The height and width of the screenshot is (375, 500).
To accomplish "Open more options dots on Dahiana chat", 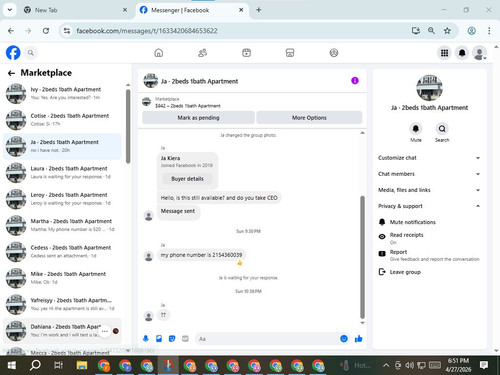I will tap(105, 331).
